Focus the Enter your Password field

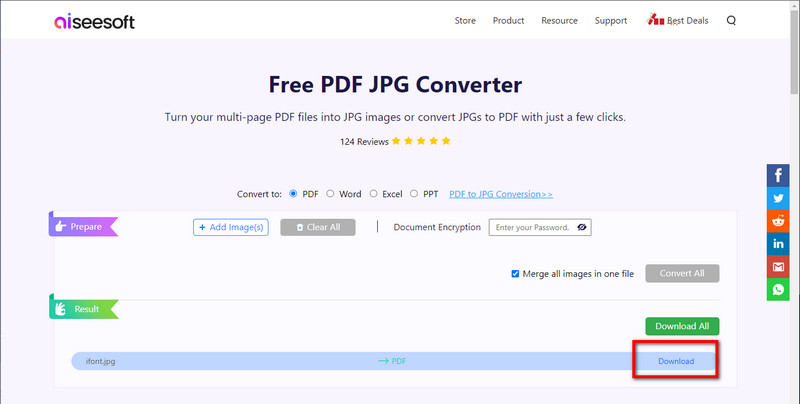tap(540, 228)
